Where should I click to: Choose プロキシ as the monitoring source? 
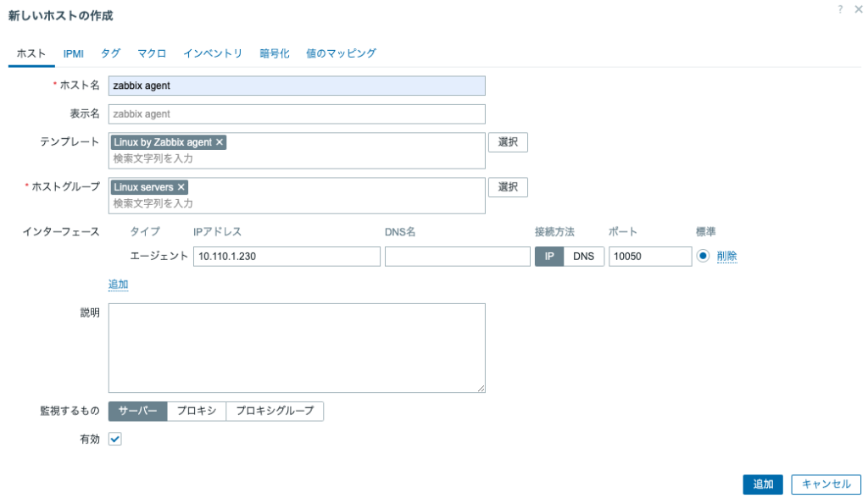pyautogui.click(x=197, y=411)
